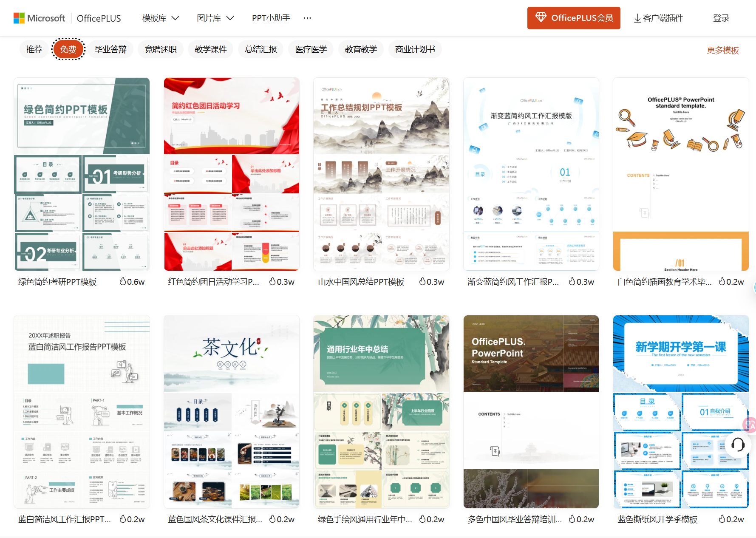Screen dimensions: 756x538
Task: Click the chevron arrow next to 图片库
Action: tap(229, 18)
